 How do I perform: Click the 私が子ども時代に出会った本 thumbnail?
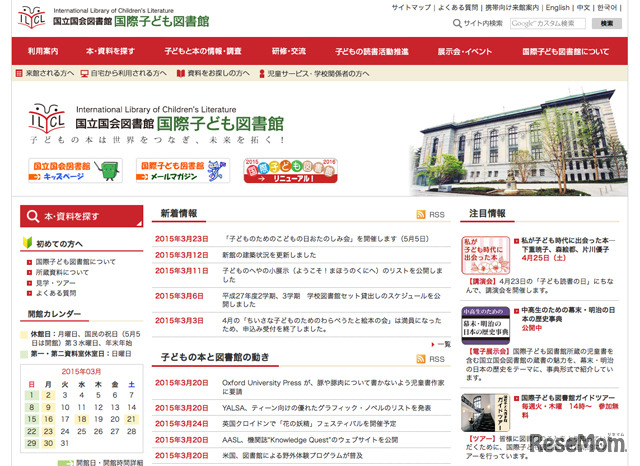click(486, 255)
